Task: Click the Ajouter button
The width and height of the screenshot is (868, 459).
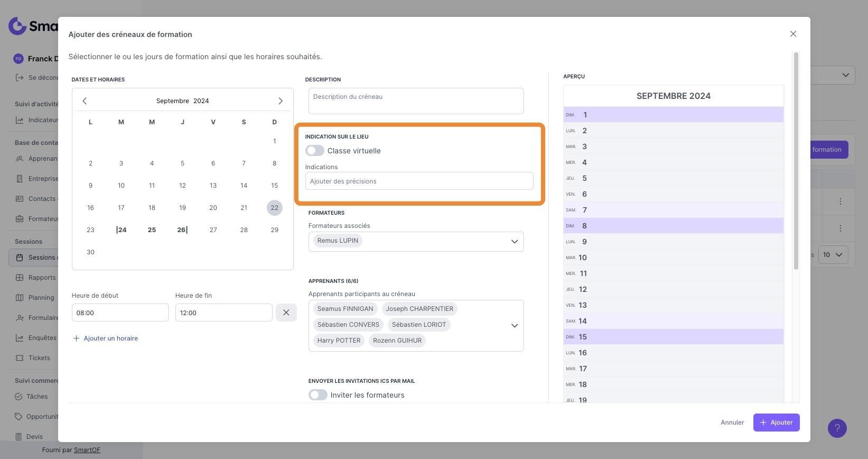Action: 776,423
